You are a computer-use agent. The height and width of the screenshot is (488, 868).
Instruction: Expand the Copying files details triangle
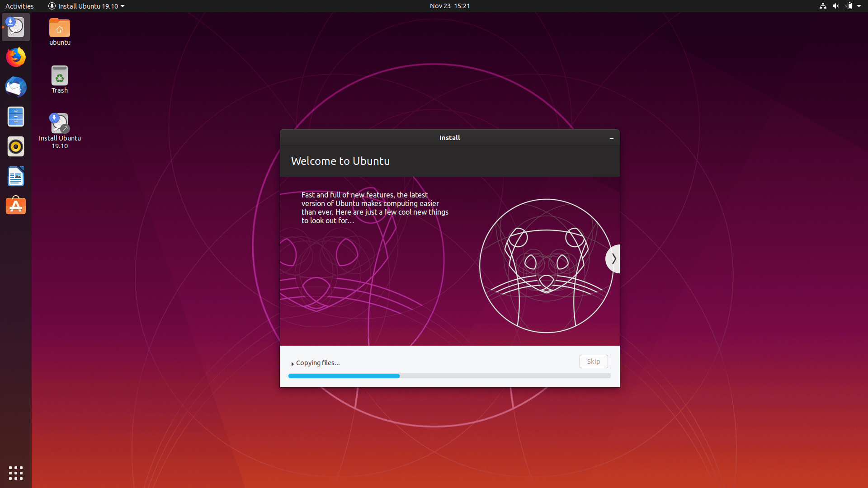[292, 363]
